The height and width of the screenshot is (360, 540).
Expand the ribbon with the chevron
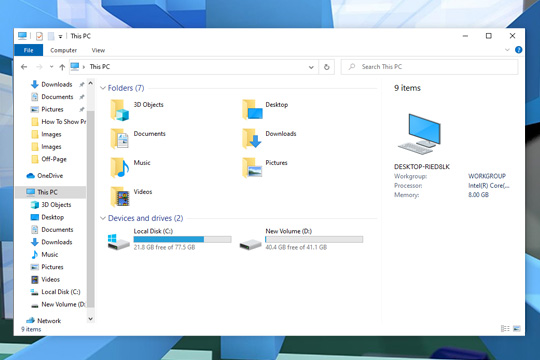[x=507, y=50]
